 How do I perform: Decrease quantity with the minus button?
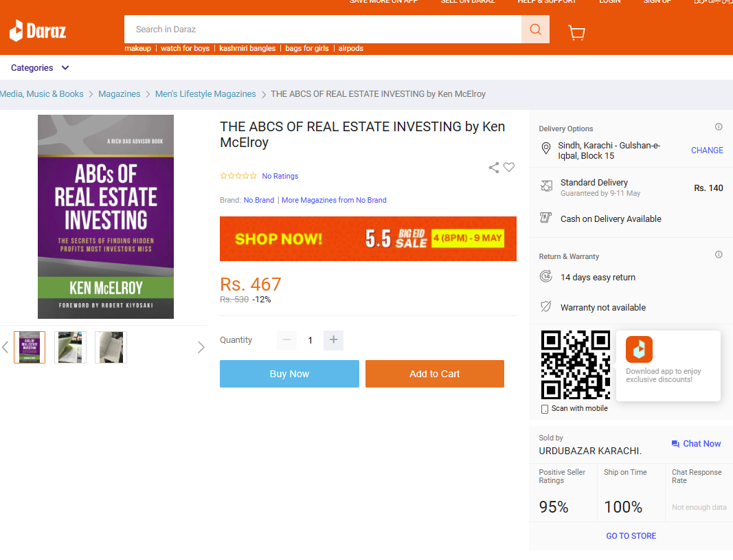pyautogui.click(x=286, y=340)
